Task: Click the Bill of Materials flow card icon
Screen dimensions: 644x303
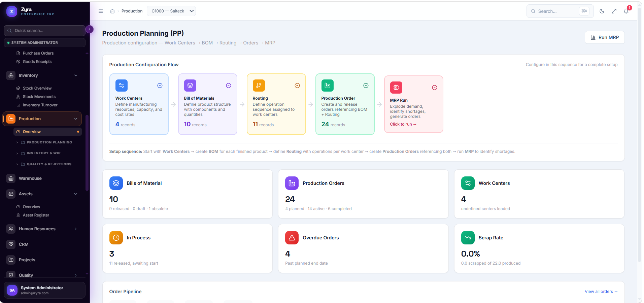Action: pyautogui.click(x=190, y=86)
